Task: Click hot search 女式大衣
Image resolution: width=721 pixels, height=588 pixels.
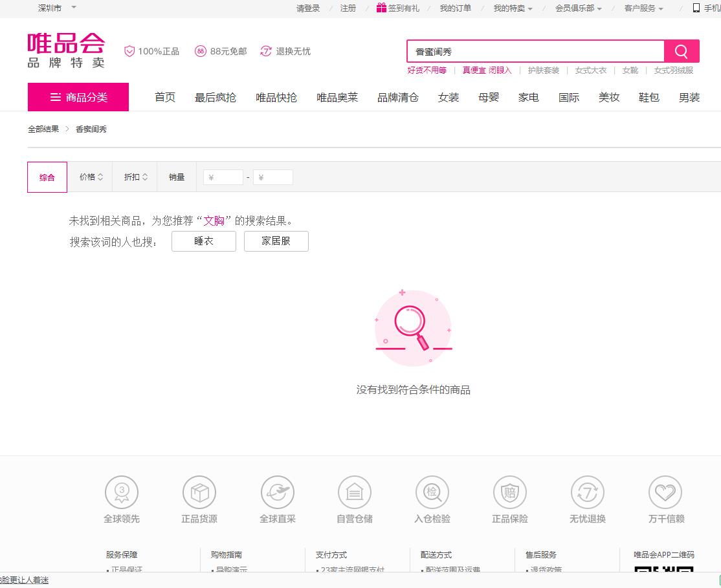Action: pyautogui.click(x=591, y=71)
